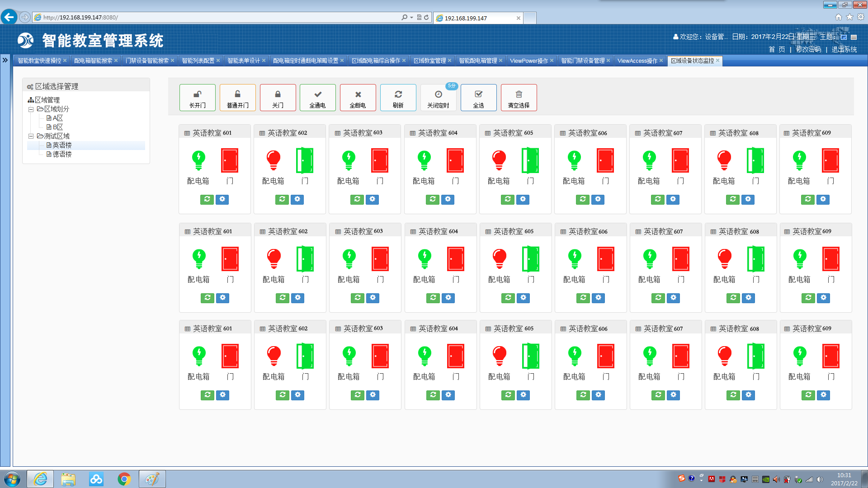This screenshot has width=868, height=488.
Task: Click the 刷新 refresh toolbar button
Action: [x=398, y=98]
